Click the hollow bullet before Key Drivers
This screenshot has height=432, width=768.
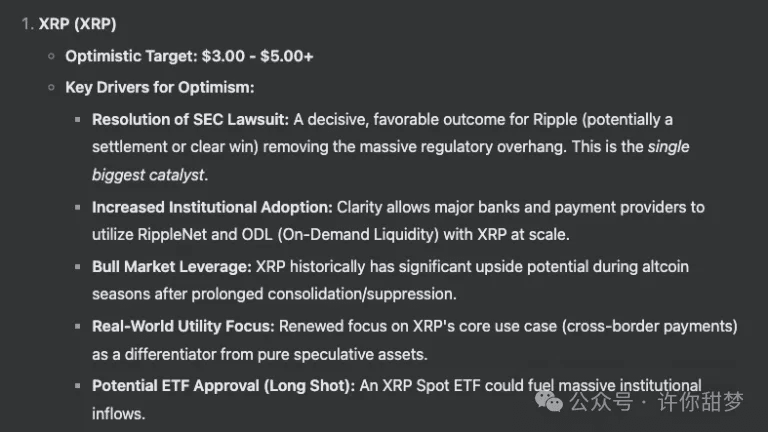tap(51, 88)
